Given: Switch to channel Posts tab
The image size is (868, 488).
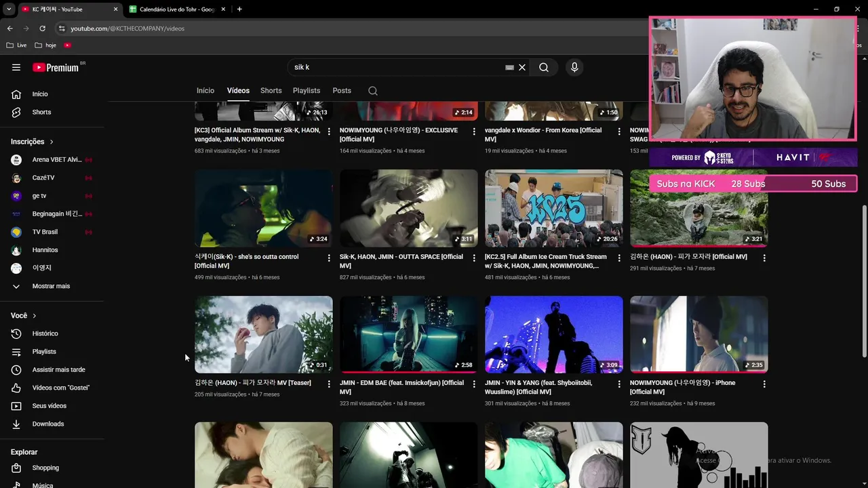Looking at the screenshot, I should click(342, 91).
